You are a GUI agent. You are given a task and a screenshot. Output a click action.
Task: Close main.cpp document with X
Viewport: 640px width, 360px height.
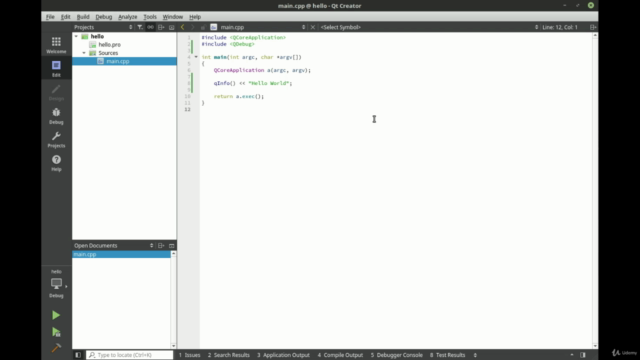pos(313,27)
